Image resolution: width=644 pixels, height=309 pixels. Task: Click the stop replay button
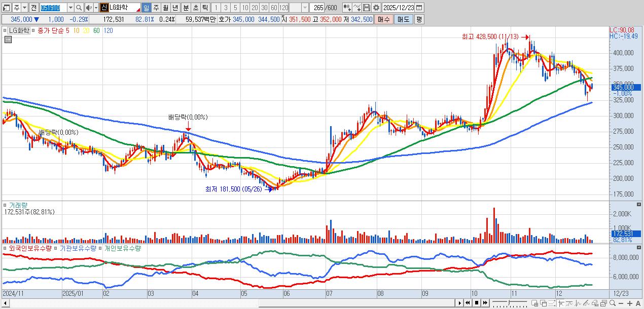click(477, 303)
